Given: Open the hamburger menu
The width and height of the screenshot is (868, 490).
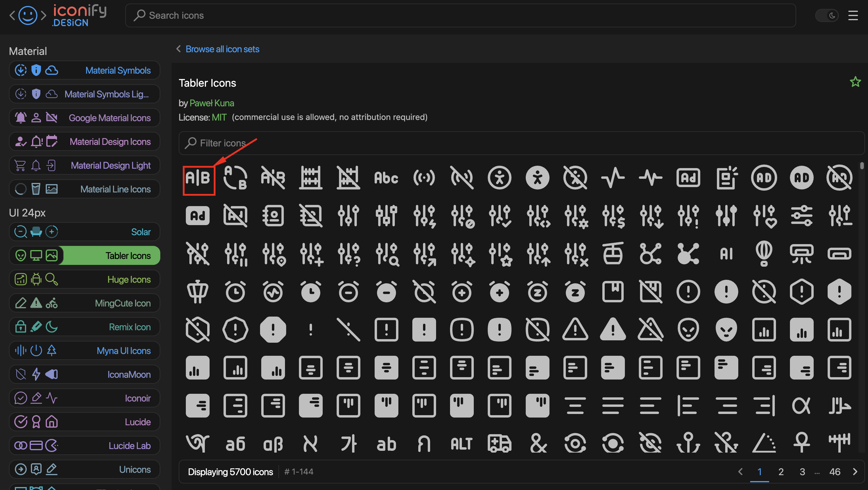Looking at the screenshot, I should coord(853,15).
